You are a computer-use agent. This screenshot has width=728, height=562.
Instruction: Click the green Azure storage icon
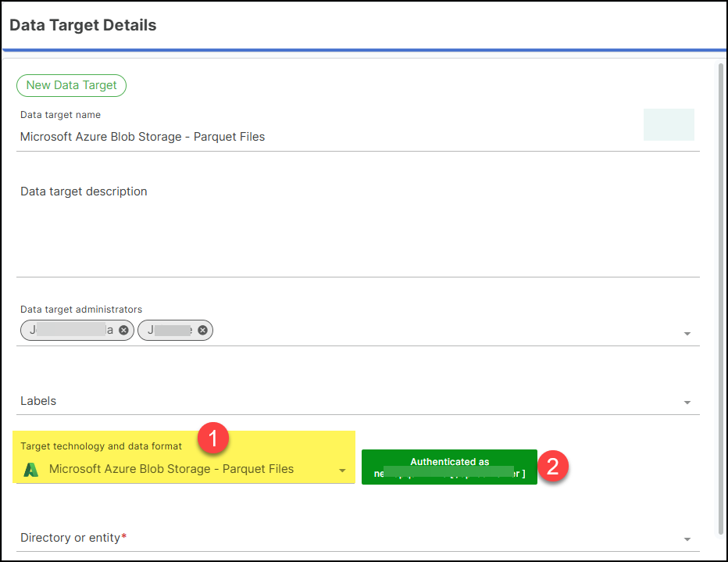(x=31, y=470)
